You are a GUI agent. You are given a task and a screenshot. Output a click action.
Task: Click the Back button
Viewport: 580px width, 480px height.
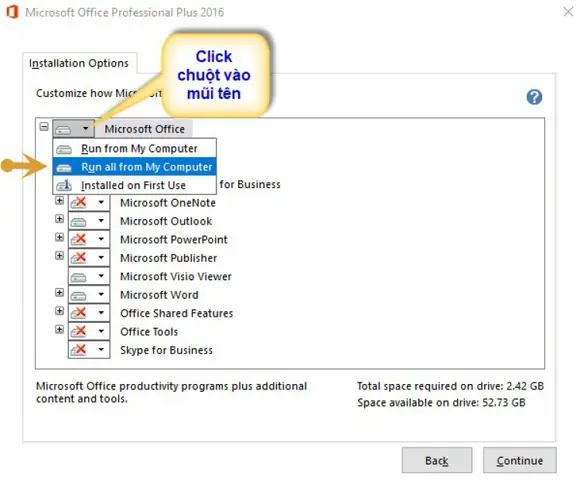point(437,460)
